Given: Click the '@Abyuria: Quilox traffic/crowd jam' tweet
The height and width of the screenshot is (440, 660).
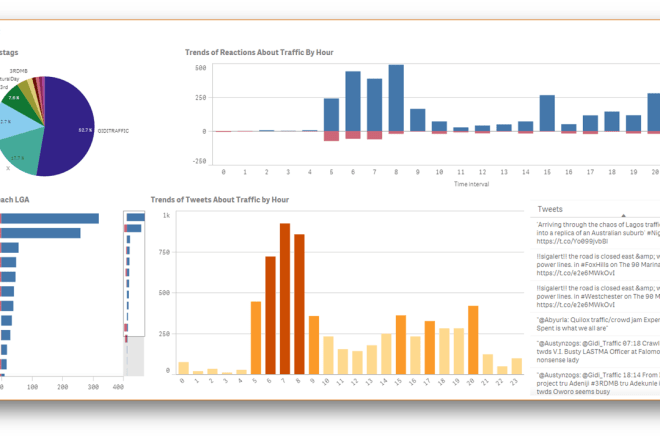Looking at the screenshot, I should point(595,324).
